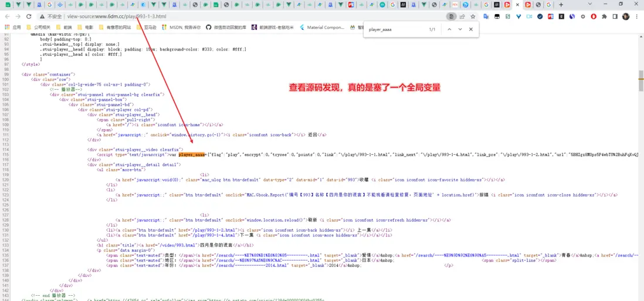The height and width of the screenshot is (301, 644).
Task: Share this page via the share icon
Action: [x=462, y=17]
